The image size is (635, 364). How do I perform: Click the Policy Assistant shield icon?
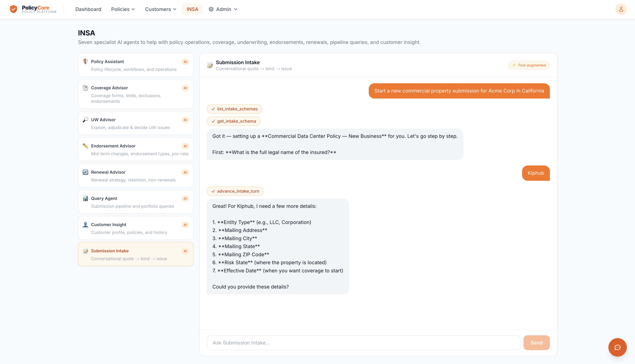(85, 61)
